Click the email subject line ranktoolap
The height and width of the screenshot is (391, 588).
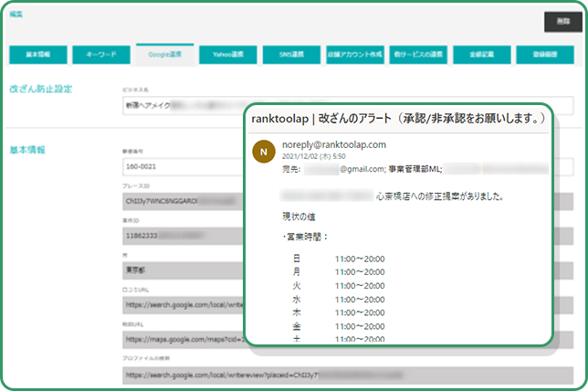[x=398, y=119]
